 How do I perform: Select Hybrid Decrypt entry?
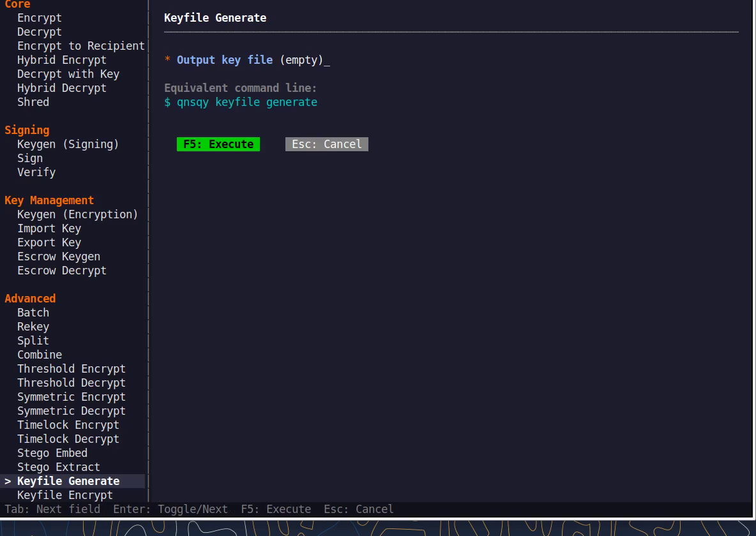tap(62, 87)
